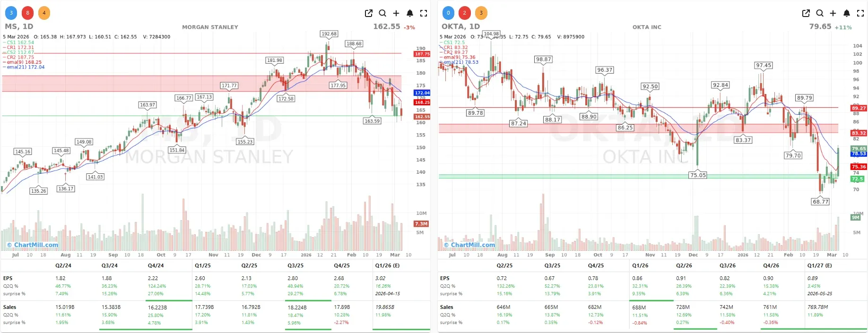Click the OKTA last price 79.65 in the header

820,26
